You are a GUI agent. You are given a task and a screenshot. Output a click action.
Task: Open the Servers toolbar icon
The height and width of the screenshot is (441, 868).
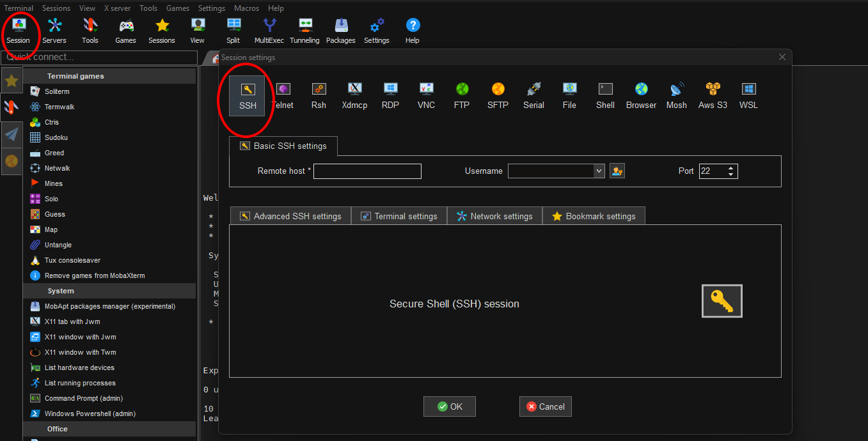point(54,31)
